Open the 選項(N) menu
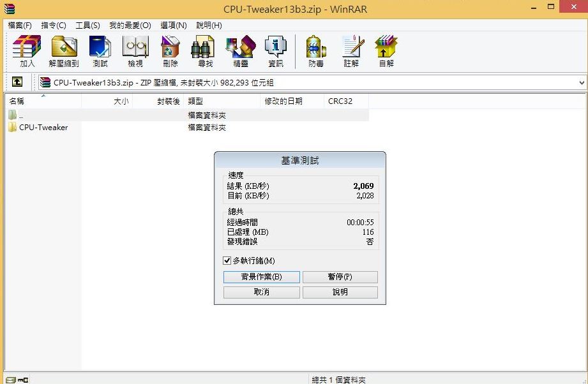The width and height of the screenshot is (588, 384). (x=174, y=25)
